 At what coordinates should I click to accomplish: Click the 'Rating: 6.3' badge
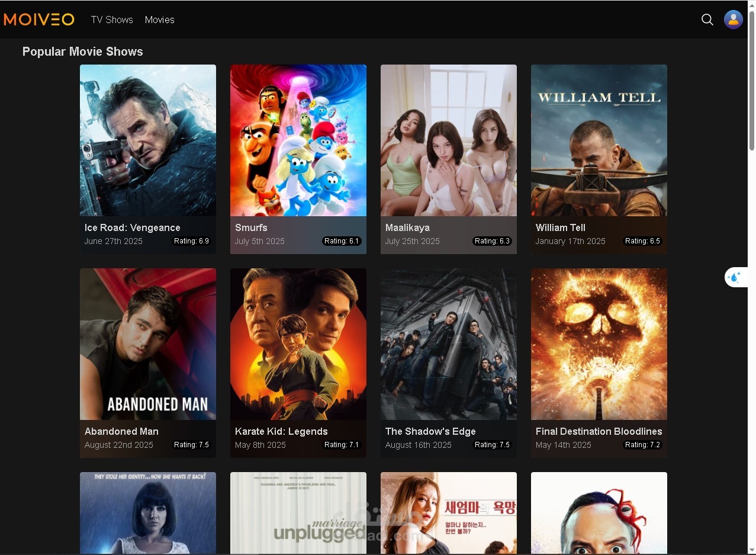coord(492,241)
